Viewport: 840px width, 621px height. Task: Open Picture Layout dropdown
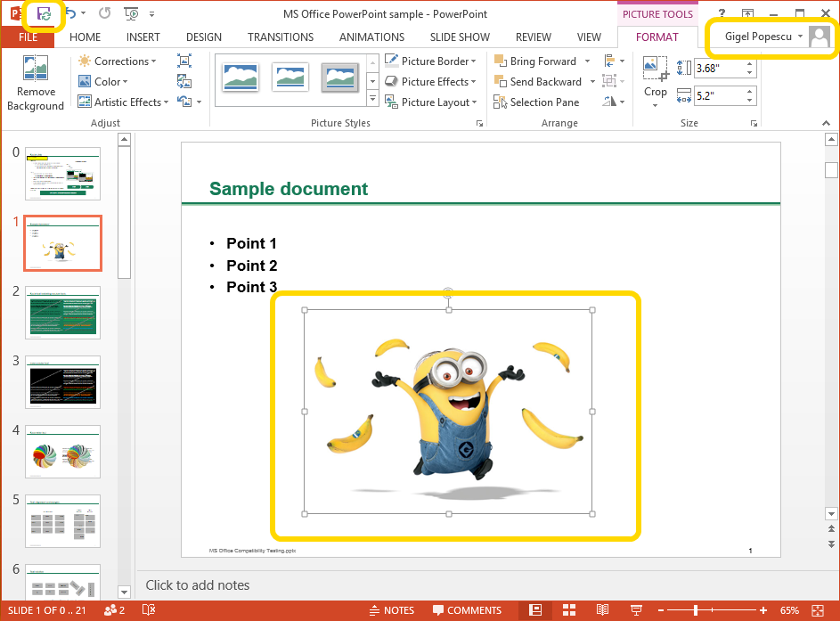(431, 102)
